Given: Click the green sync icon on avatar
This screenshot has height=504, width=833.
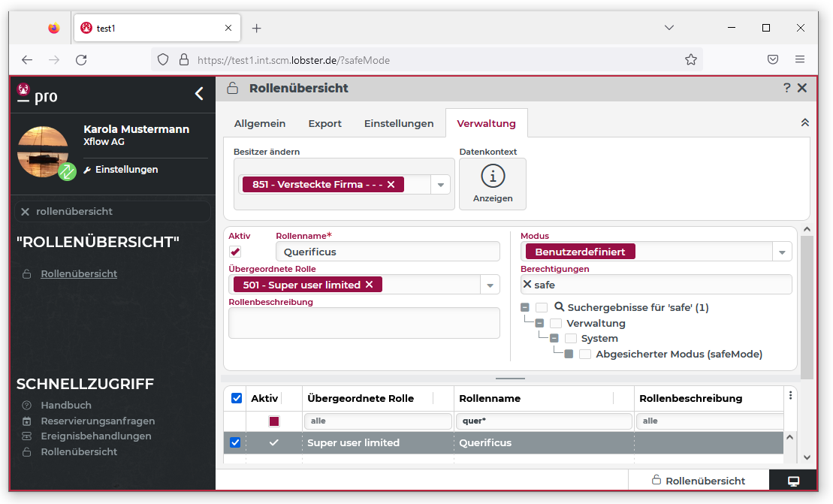Looking at the screenshot, I should tap(68, 171).
